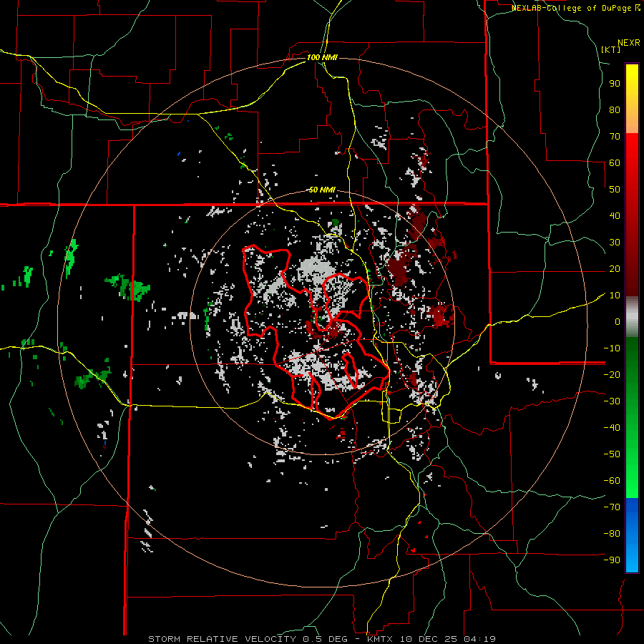Select the -50 value on the velocity scale
644x644 pixels.
[612, 454]
